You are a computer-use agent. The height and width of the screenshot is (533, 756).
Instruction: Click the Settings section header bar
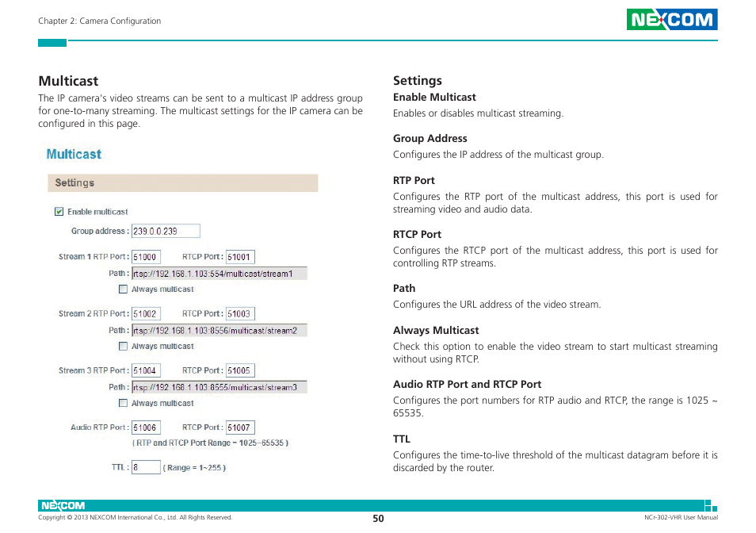[183, 182]
